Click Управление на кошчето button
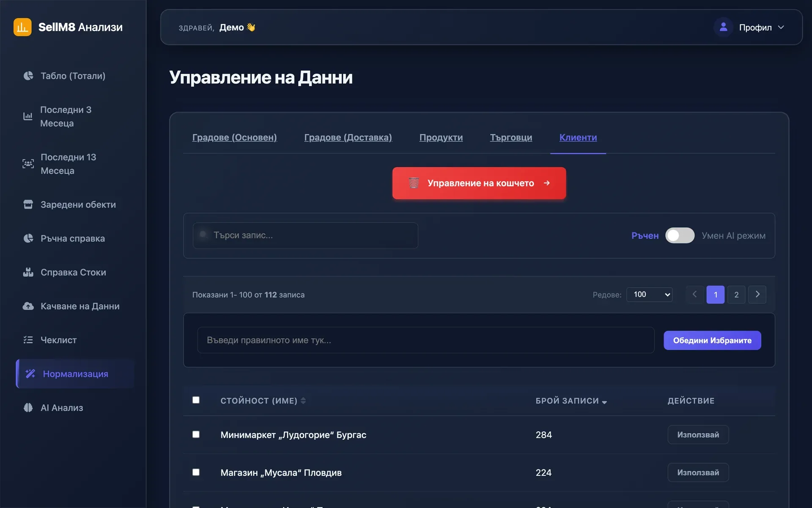 click(x=479, y=183)
